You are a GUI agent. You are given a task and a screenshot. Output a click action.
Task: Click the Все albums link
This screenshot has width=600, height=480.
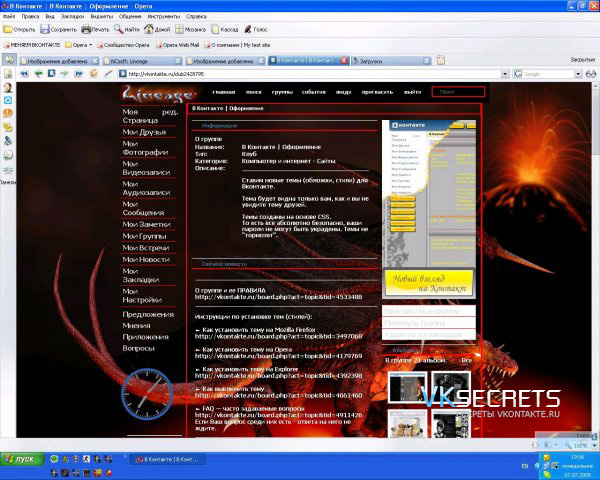tap(466, 360)
